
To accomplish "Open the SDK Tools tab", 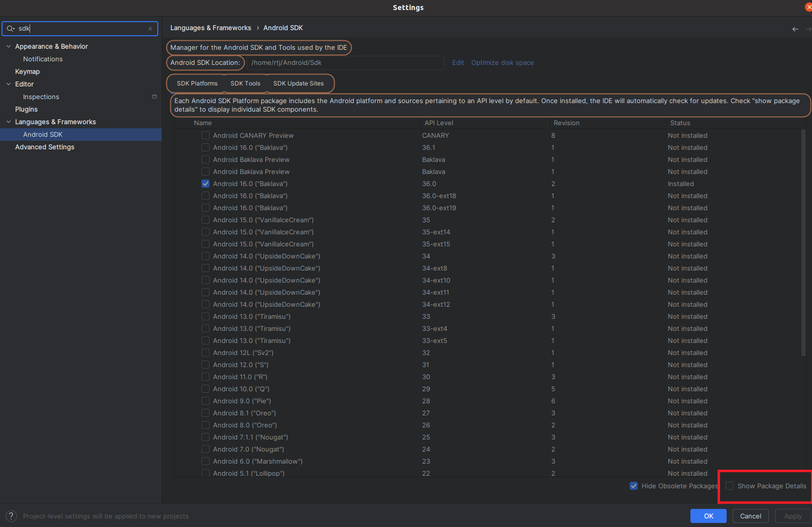I will point(245,83).
